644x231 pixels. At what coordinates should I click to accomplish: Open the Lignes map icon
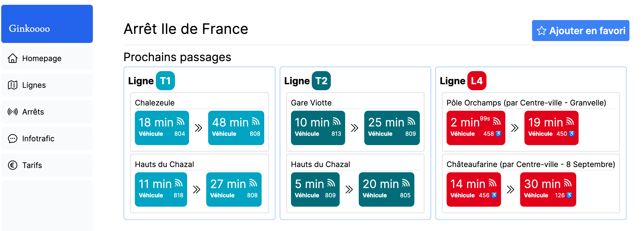point(12,85)
